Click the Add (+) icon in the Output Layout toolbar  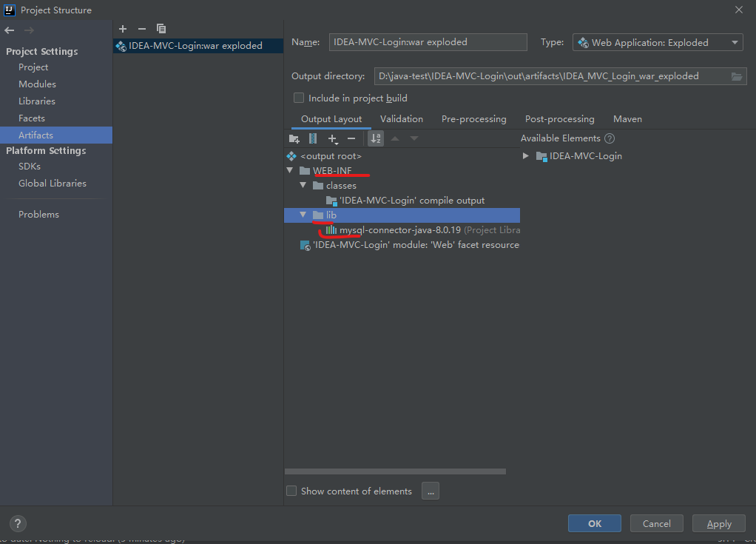[333, 138]
